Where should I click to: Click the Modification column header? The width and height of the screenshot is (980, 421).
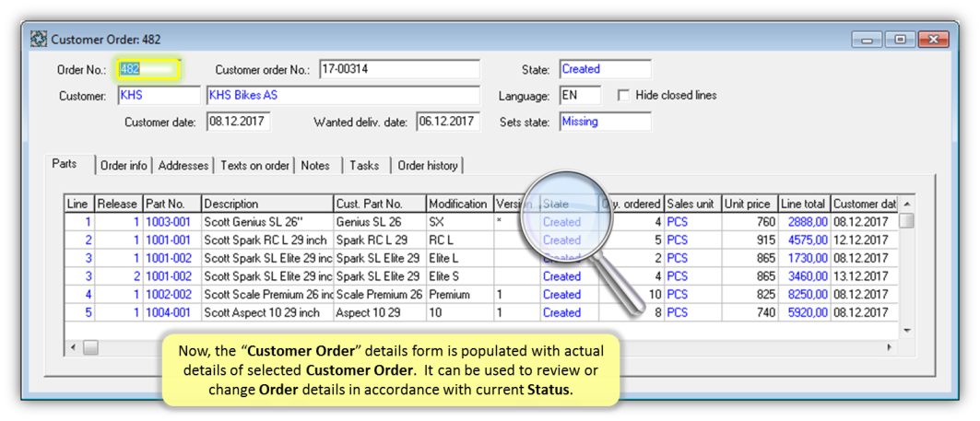pos(460,204)
